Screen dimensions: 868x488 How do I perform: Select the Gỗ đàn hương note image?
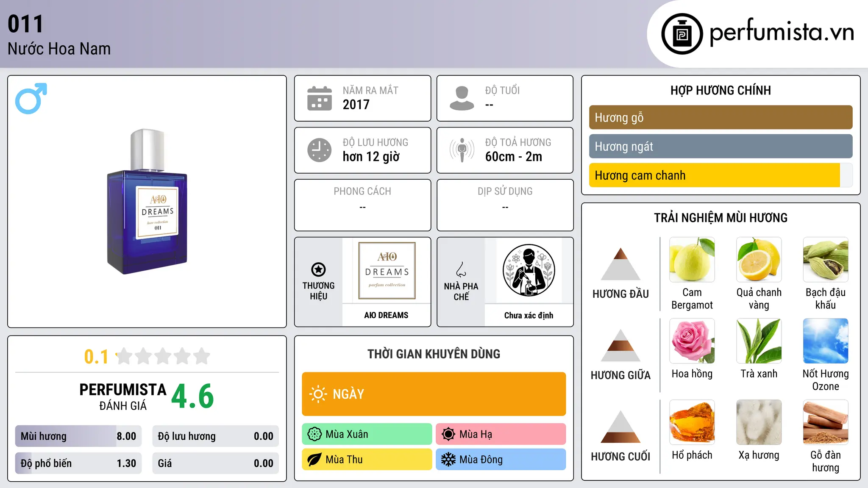[825, 422]
